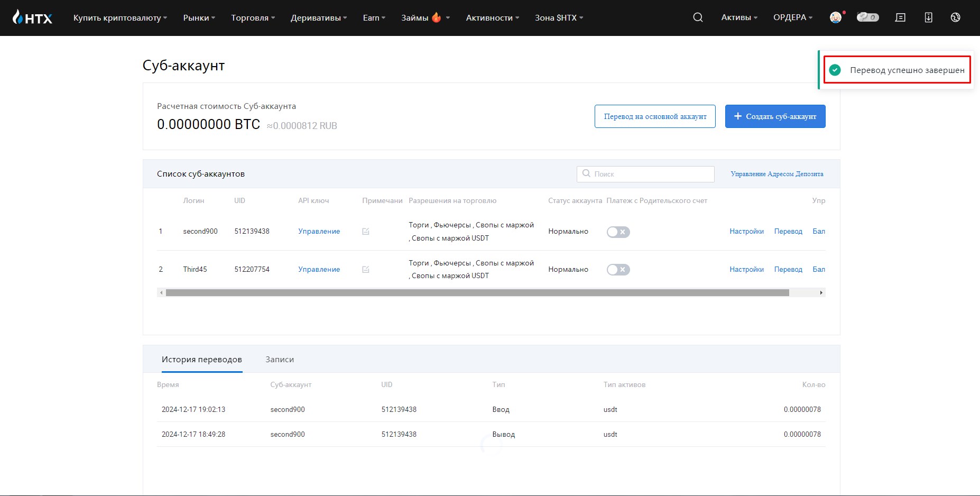Viewport: 980px width, 496px height.
Task: Click the Ввод type cell
Action: click(501, 409)
